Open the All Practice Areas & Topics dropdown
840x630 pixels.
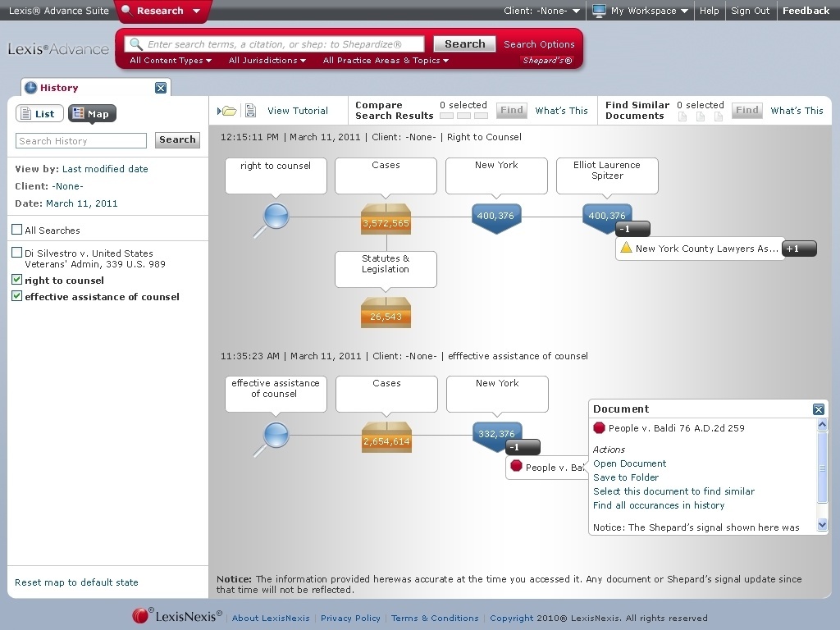pyautogui.click(x=386, y=61)
